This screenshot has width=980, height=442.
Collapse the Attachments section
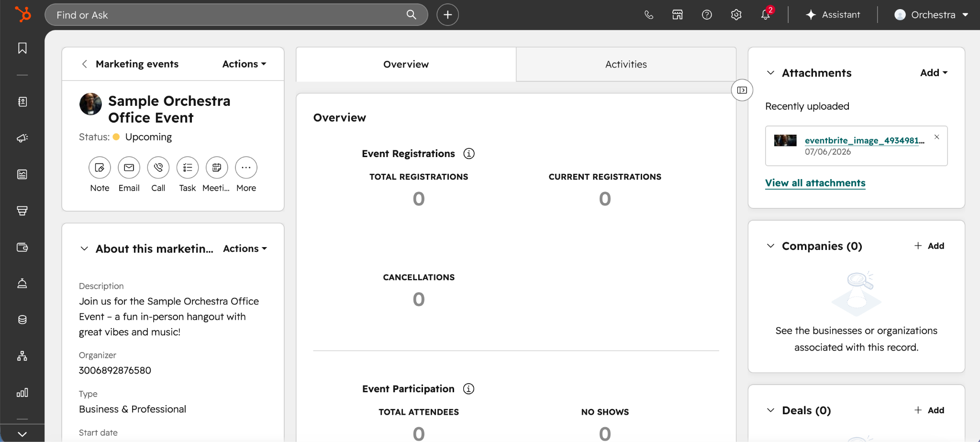pos(770,73)
